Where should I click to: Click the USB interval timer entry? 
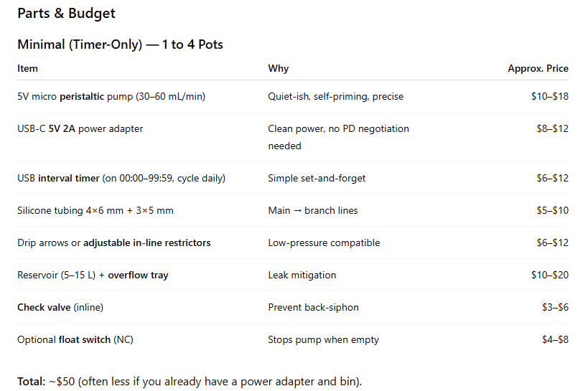(x=121, y=178)
